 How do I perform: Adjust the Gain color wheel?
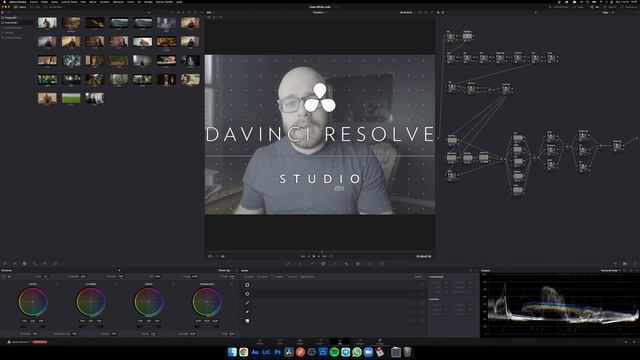coord(149,302)
